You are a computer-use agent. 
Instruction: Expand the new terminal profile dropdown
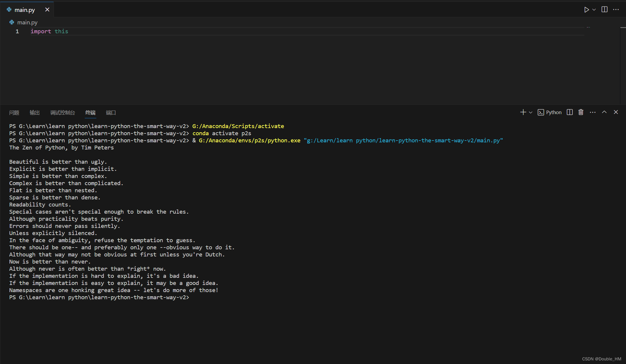[x=531, y=112]
